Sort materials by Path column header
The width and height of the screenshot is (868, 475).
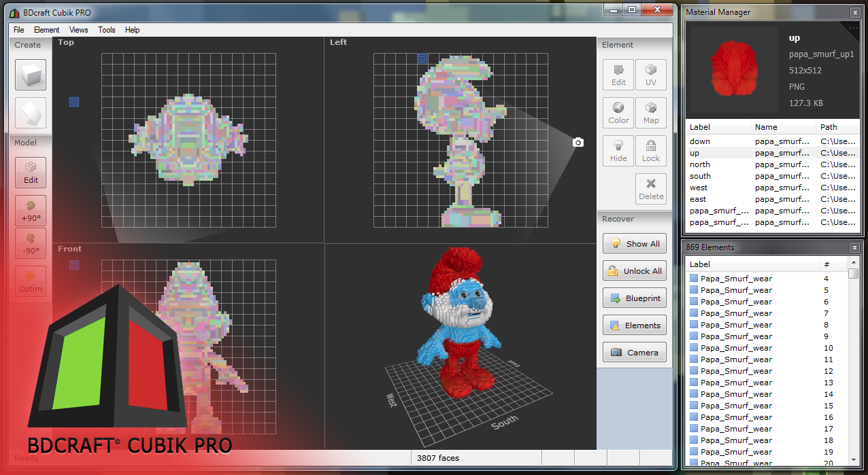point(838,127)
